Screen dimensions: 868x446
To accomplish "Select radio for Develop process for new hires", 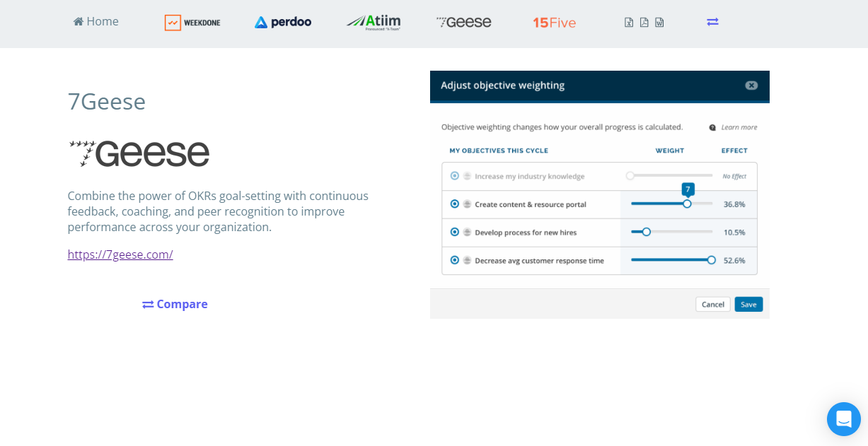I will (455, 232).
